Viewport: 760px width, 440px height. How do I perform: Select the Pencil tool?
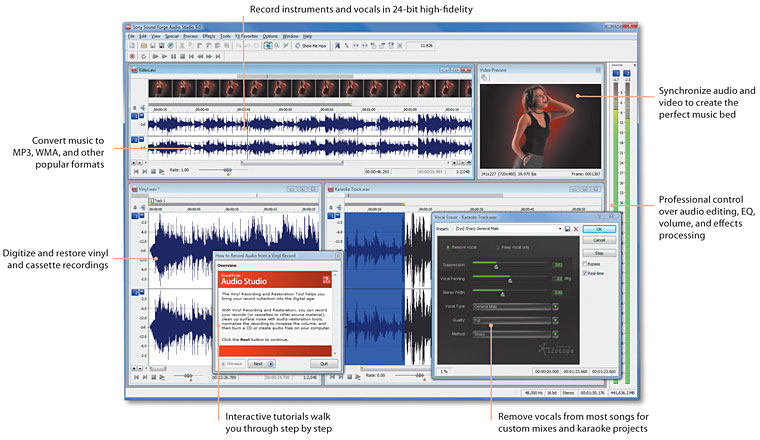(x=286, y=46)
